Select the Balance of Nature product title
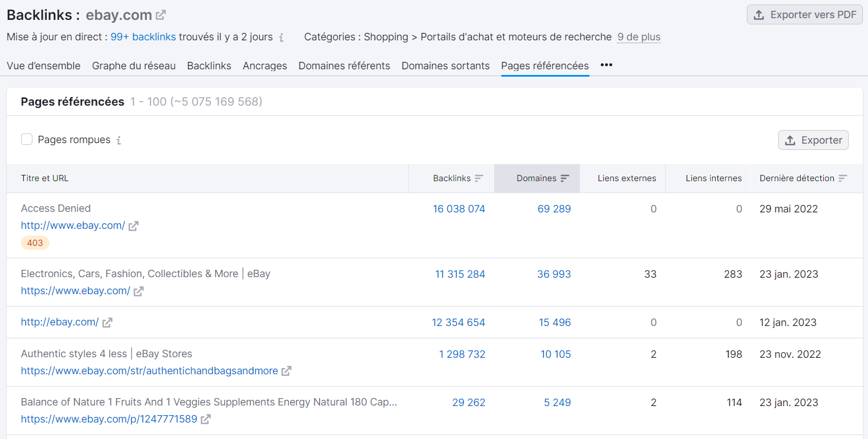This screenshot has width=868, height=439. click(209, 402)
